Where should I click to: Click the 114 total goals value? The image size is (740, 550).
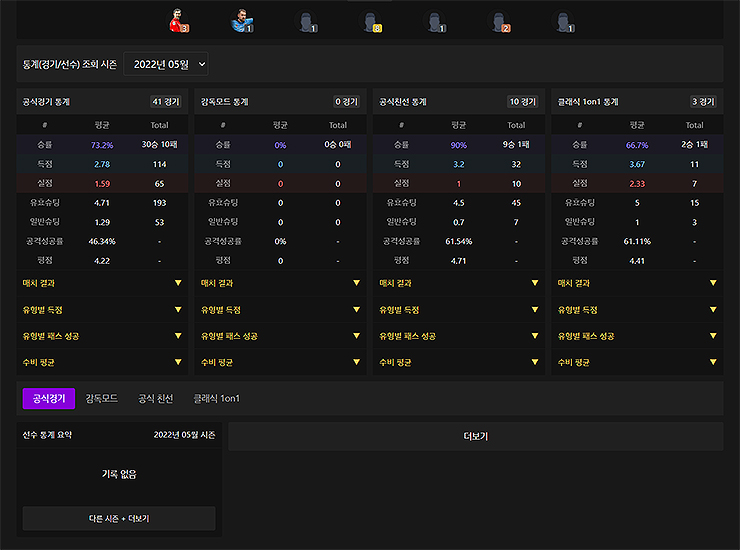click(x=160, y=164)
